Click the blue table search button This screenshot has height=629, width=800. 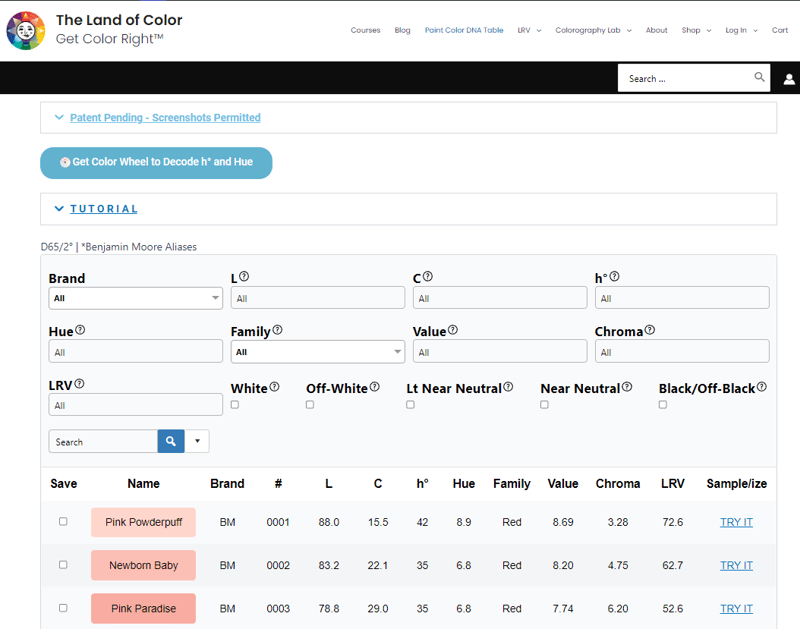coord(171,441)
